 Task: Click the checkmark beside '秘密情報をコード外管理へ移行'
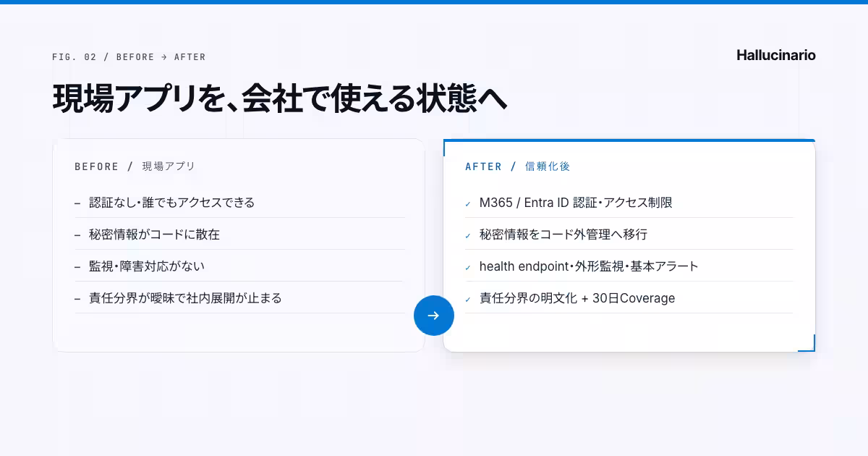(468, 236)
